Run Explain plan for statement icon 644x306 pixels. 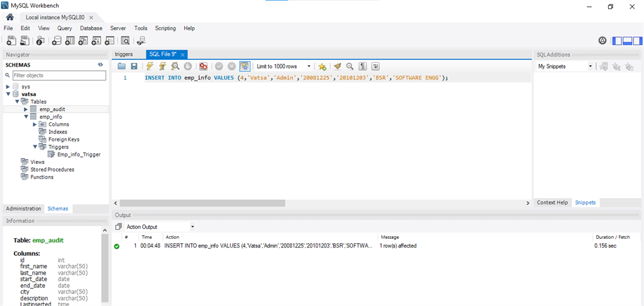click(175, 66)
